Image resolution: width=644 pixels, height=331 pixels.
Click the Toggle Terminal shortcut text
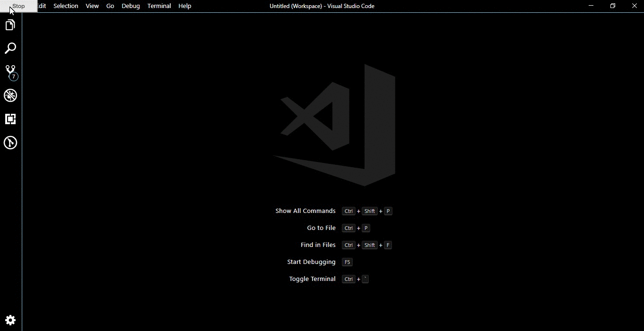(x=312, y=279)
